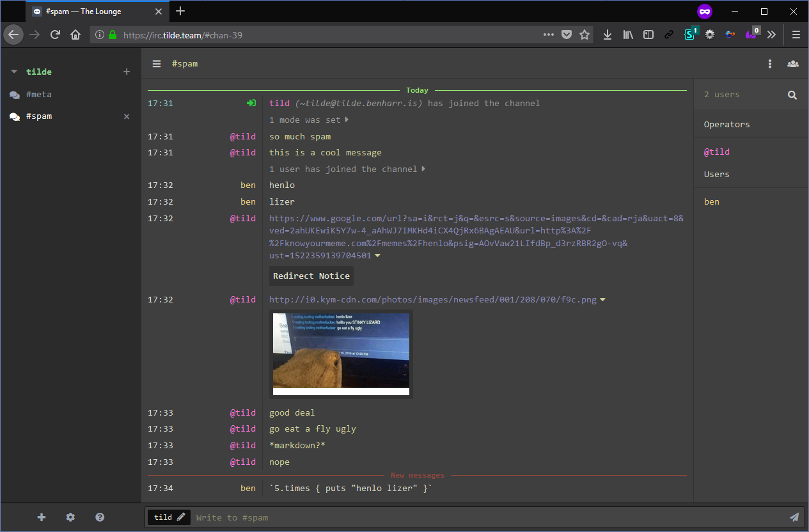Toggle the user list icon

793,64
